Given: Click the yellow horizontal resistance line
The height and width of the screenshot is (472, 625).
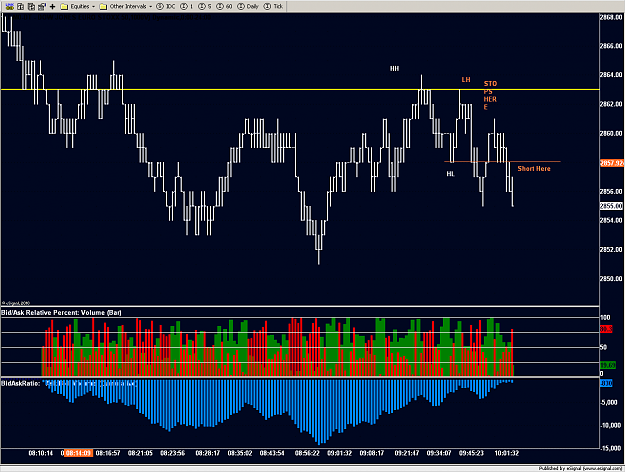Looking at the screenshot, I should pos(300,89).
